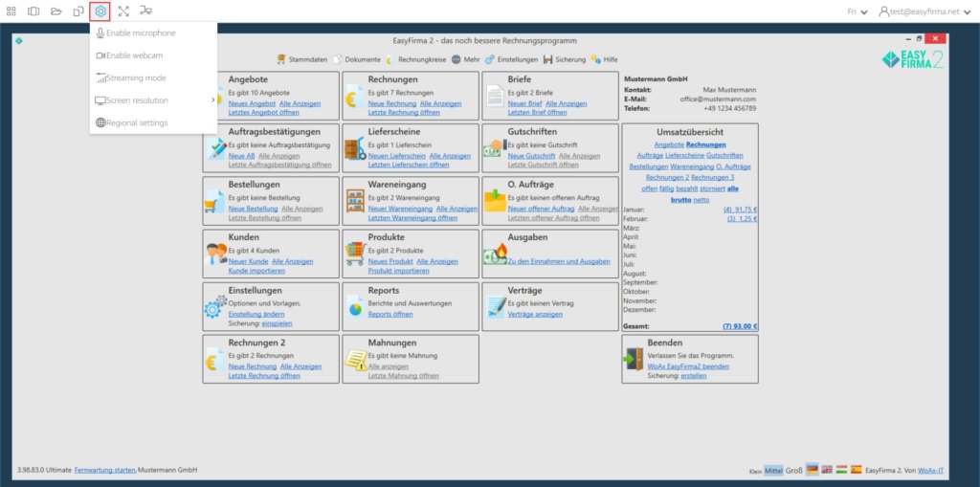Image resolution: width=980 pixels, height=487 pixels.
Task: Open the Sicherung menu
Action: click(565, 59)
